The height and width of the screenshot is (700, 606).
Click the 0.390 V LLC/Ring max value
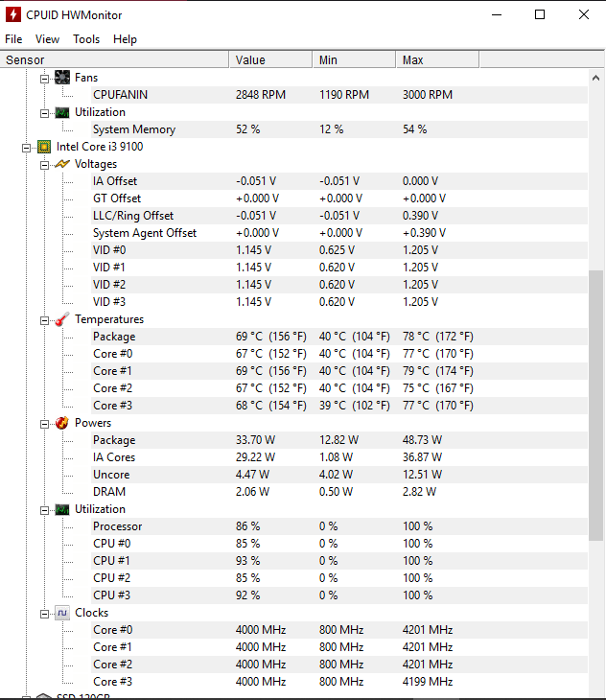(420, 216)
